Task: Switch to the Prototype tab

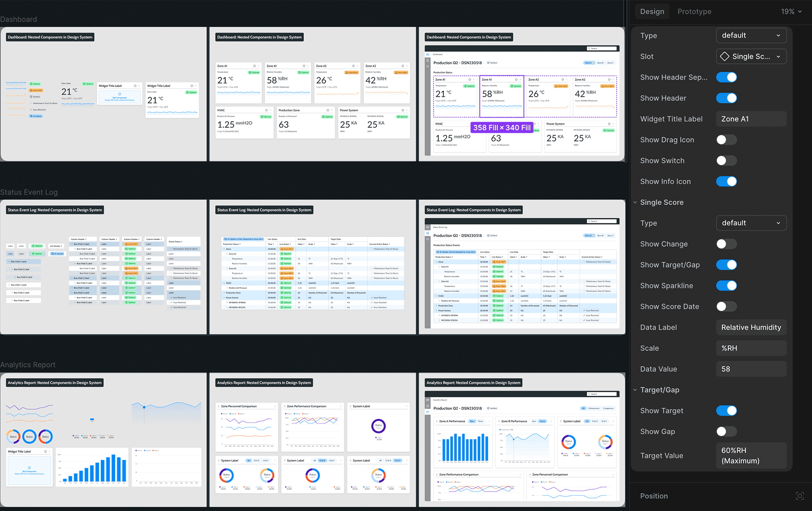Action: [x=694, y=12]
